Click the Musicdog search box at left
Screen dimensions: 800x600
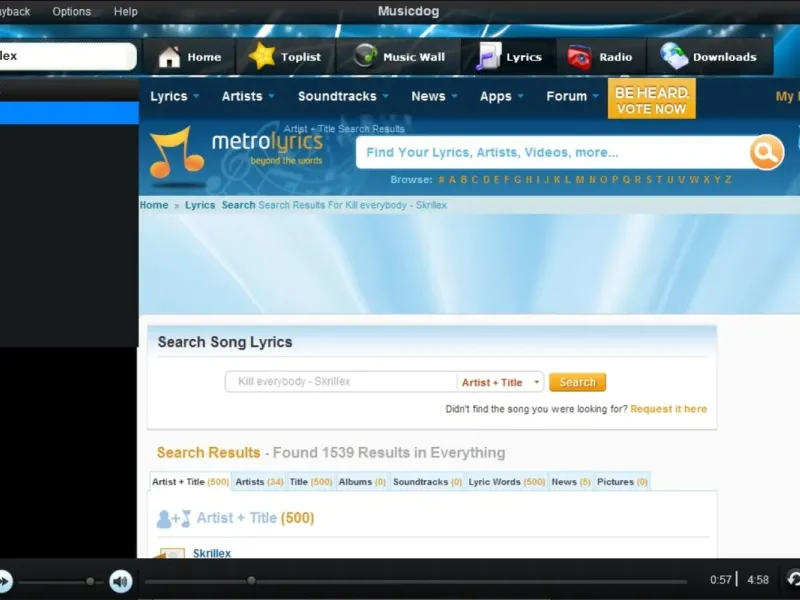(68, 56)
